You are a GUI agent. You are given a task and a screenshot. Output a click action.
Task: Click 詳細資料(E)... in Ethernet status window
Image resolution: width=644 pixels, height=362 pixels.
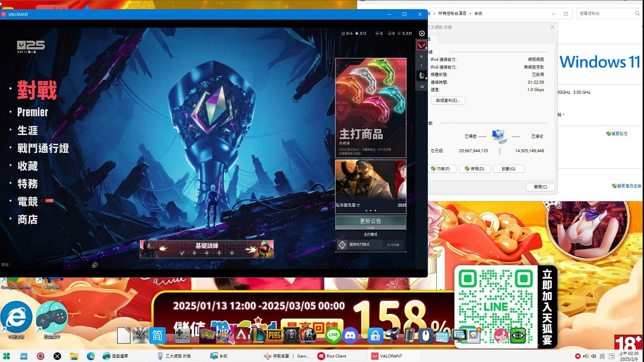448,100
